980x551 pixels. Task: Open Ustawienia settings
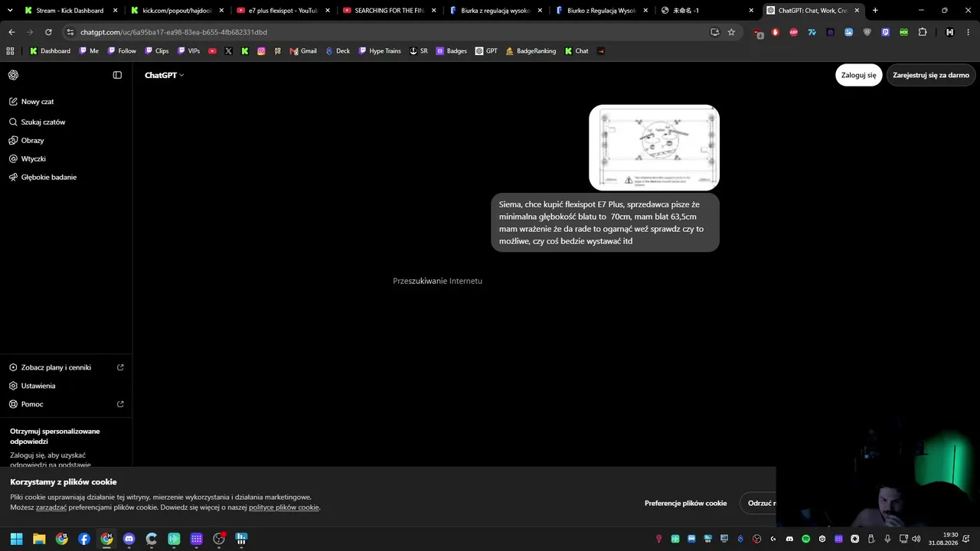38,386
